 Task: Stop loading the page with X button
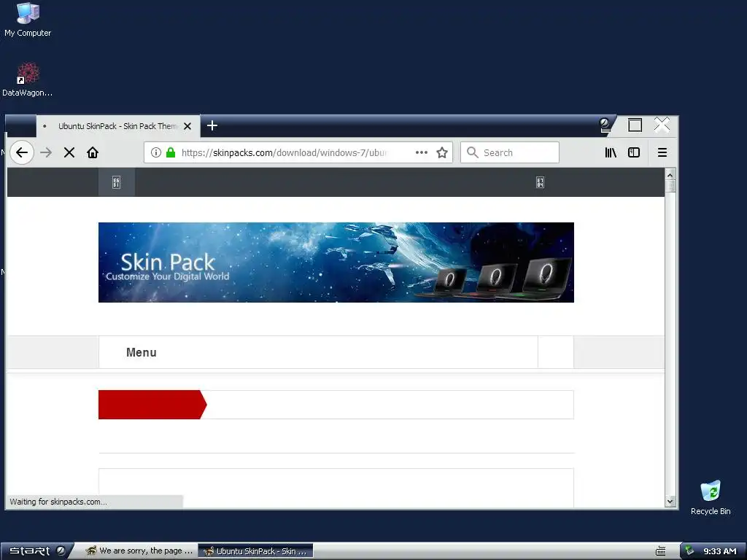click(x=69, y=152)
